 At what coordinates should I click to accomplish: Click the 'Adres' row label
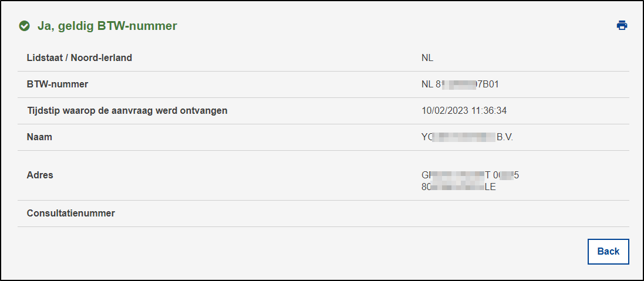[x=40, y=175]
